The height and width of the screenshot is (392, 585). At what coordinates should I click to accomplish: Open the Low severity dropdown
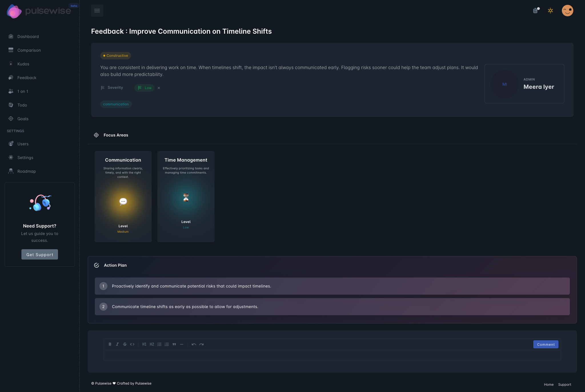[x=145, y=88]
